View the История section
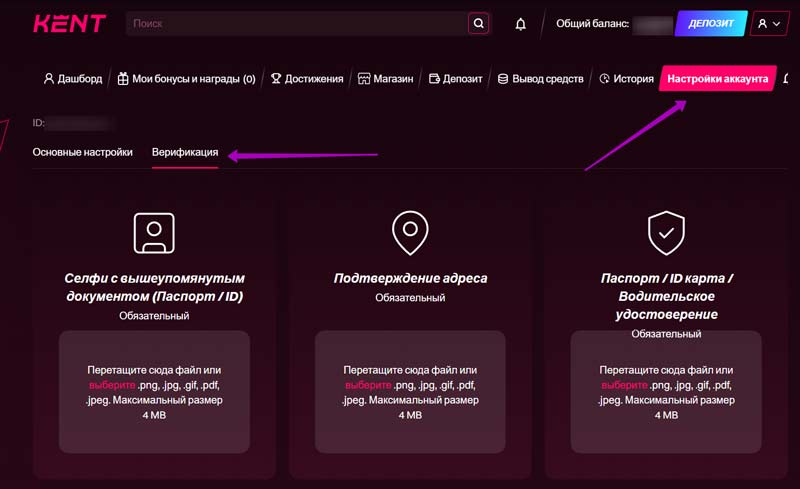This screenshot has width=800, height=489. 627,79
